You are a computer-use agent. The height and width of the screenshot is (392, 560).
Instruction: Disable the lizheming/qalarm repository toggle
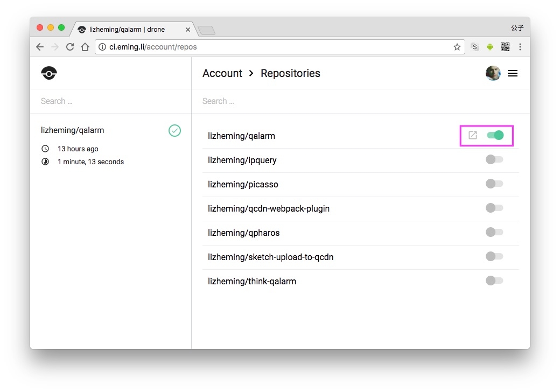(495, 135)
